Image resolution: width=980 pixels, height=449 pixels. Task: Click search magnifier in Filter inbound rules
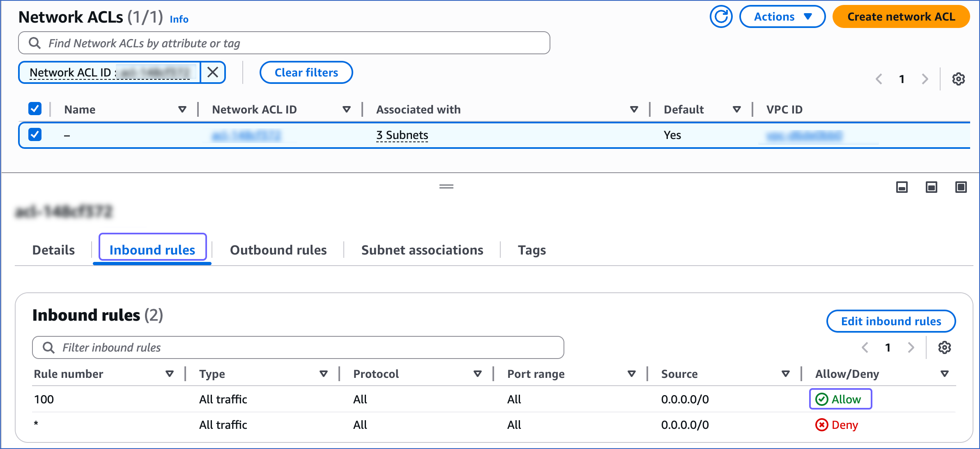coord(49,347)
